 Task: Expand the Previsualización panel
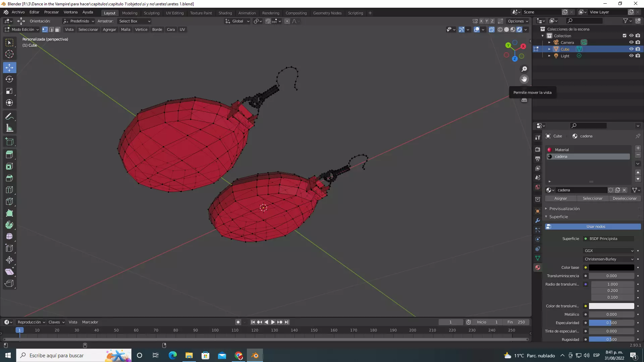pos(564,208)
